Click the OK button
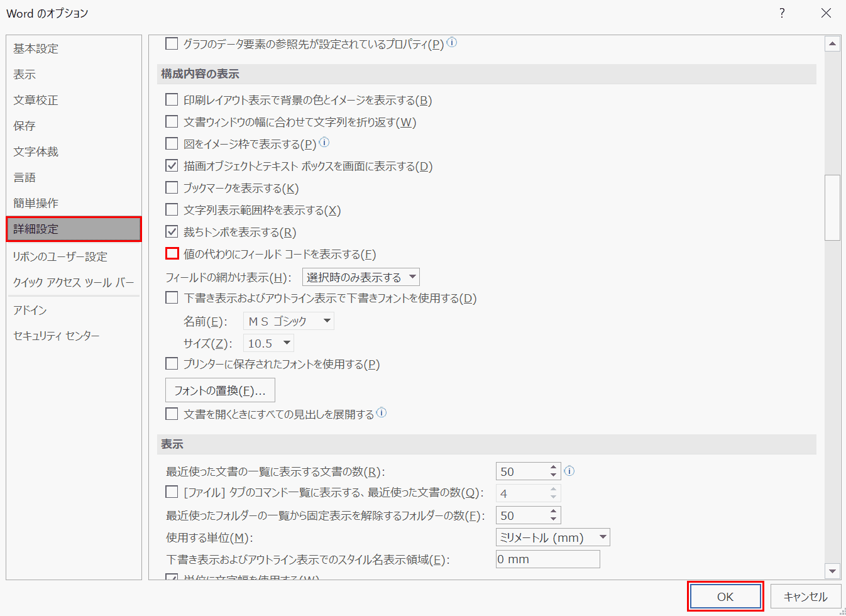The image size is (846, 616). coord(725,597)
